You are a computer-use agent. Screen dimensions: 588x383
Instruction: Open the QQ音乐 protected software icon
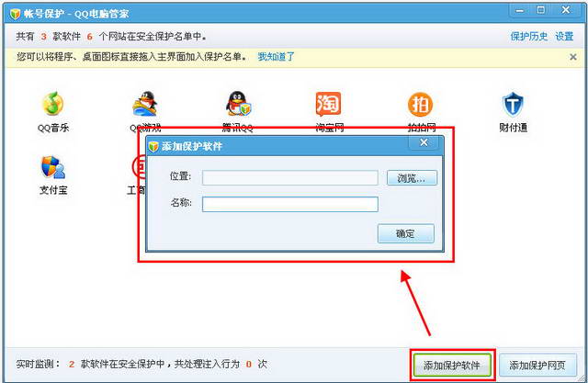53,104
